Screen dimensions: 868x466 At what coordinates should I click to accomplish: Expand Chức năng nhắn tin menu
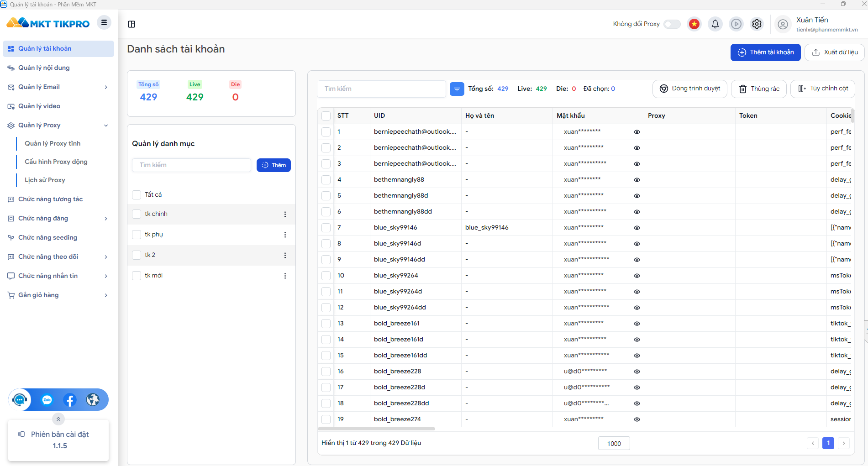(x=106, y=276)
